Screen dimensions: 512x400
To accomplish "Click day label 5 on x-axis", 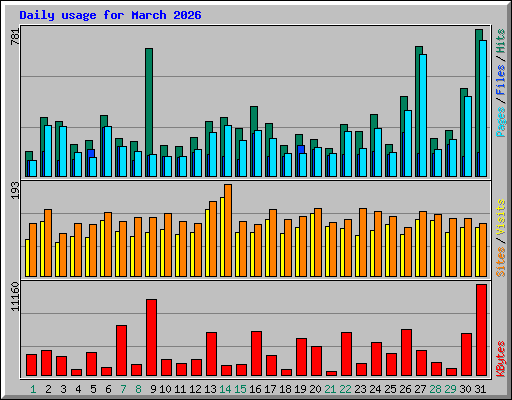I will [x=93, y=389].
